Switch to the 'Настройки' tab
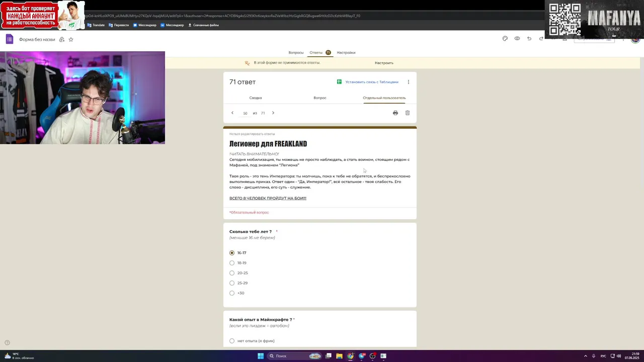Screen dimensions: 644x362 [346, 53]
